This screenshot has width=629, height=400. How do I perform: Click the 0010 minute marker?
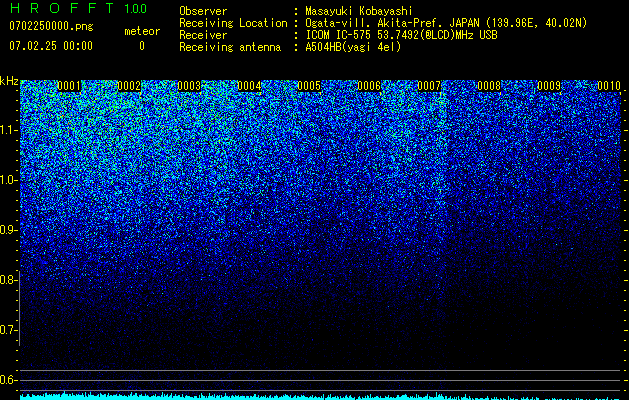(609, 86)
